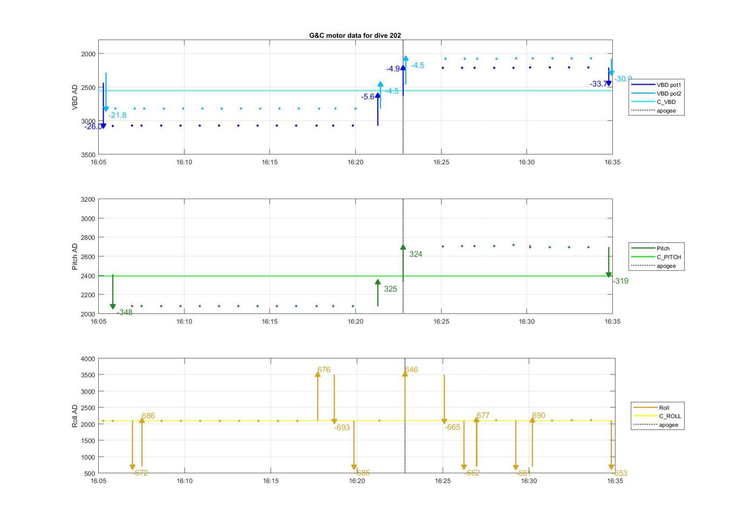Click the '2400' tick on Pitch AD axis
Viewport: 756px width, 532px height.
point(87,276)
